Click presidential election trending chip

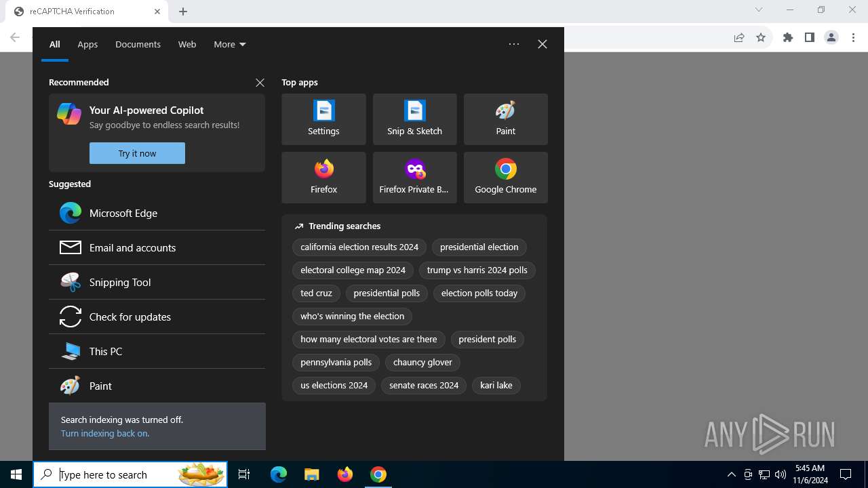[479, 247]
